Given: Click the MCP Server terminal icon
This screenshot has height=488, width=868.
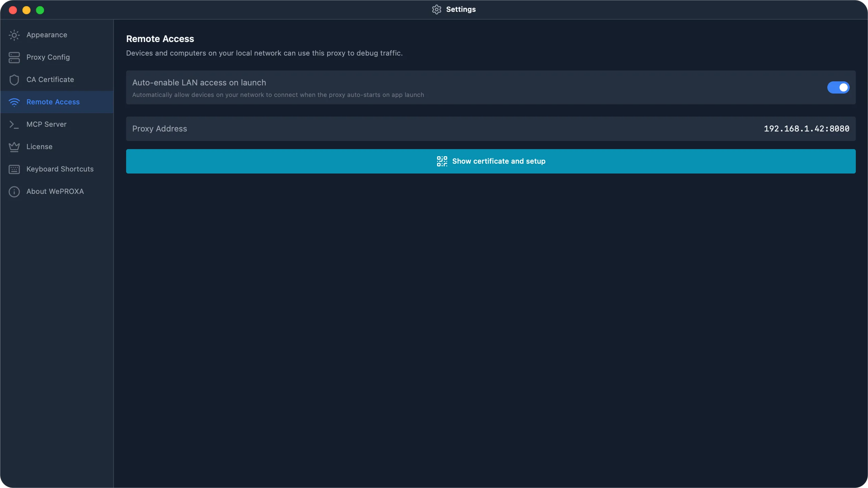Looking at the screenshot, I should 14,124.
